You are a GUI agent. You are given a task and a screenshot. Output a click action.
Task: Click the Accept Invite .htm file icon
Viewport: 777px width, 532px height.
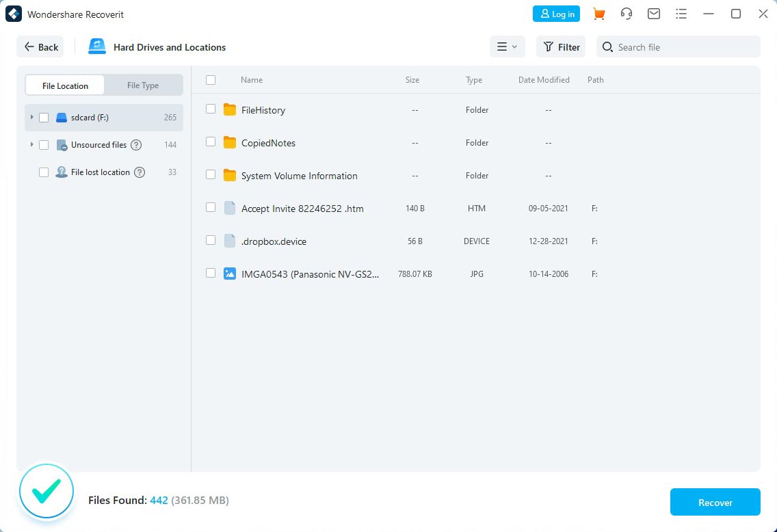[x=229, y=208]
